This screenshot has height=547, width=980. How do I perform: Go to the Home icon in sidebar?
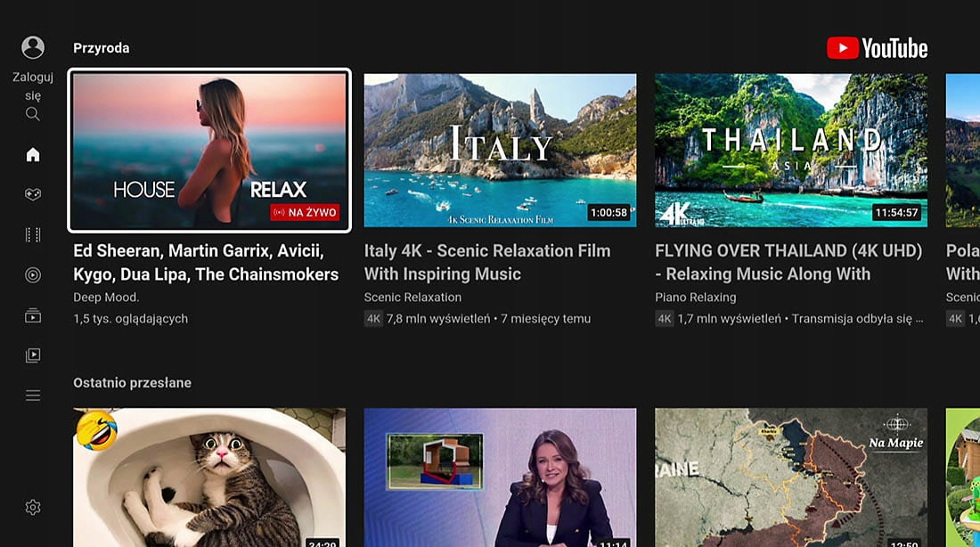tap(32, 154)
